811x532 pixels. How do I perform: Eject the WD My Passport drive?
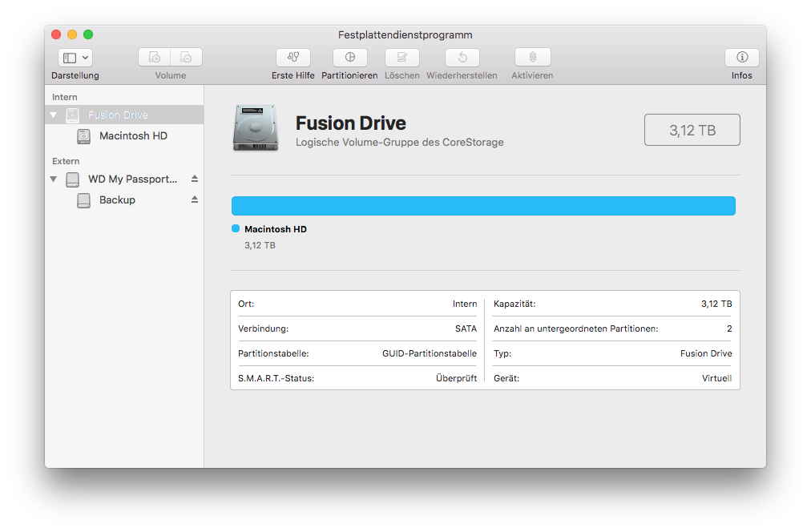coord(194,179)
